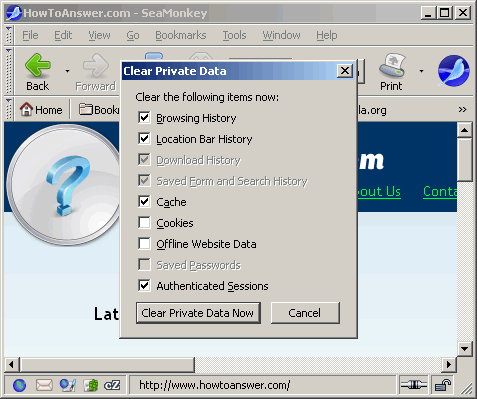The width and height of the screenshot is (477, 399).
Task: Open the Bookmarks folder on personal toolbar
Action: tap(99, 110)
